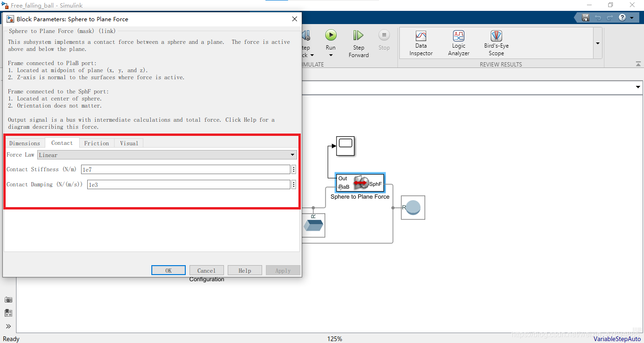Select the spherical solid block
The height and width of the screenshot is (343, 644).
tap(413, 208)
